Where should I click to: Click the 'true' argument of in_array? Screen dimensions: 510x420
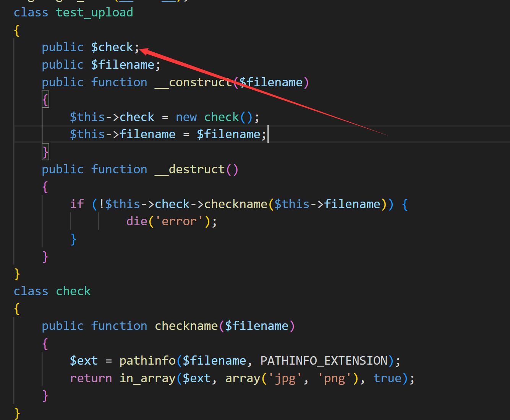coord(387,378)
